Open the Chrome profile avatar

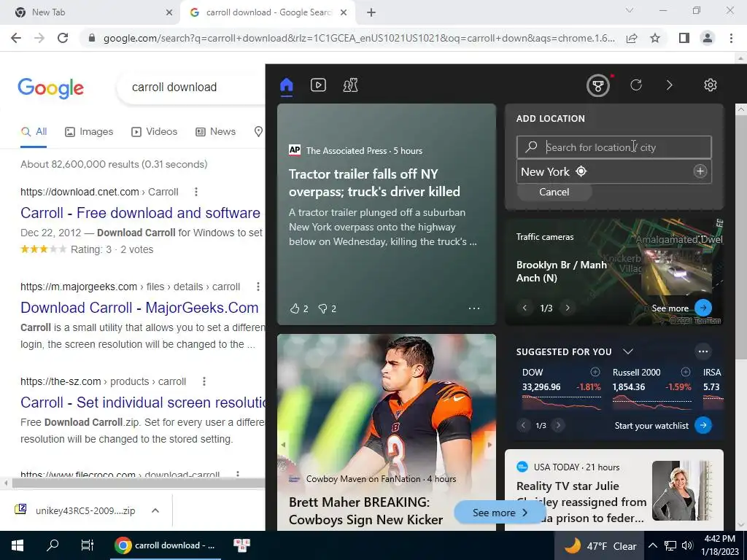click(708, 38)
